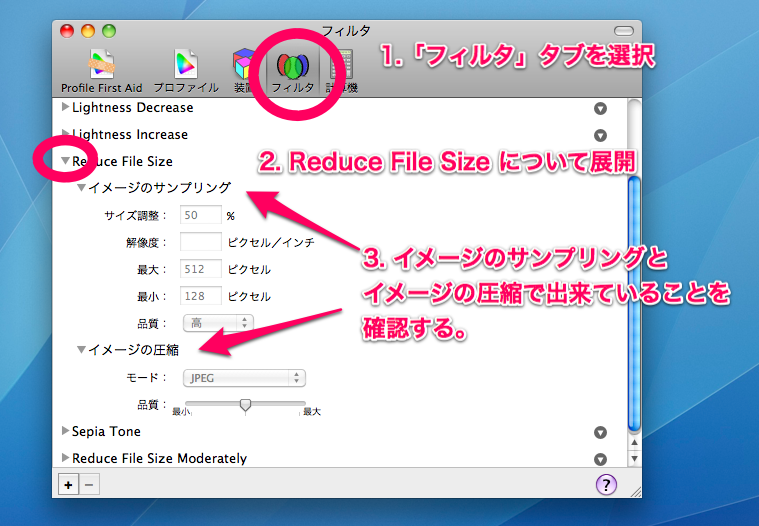
Task: Collapse the Reduce File Size filter
Action: pos(65,161)
